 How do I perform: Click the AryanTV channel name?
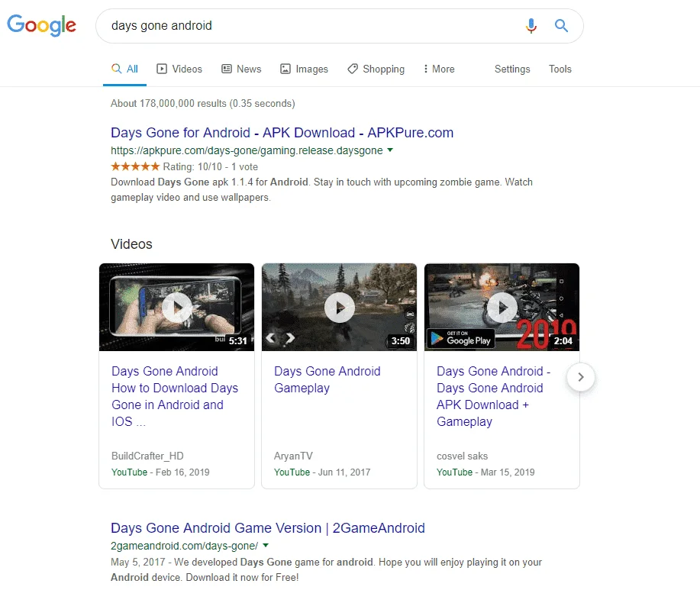pos(293,456)
